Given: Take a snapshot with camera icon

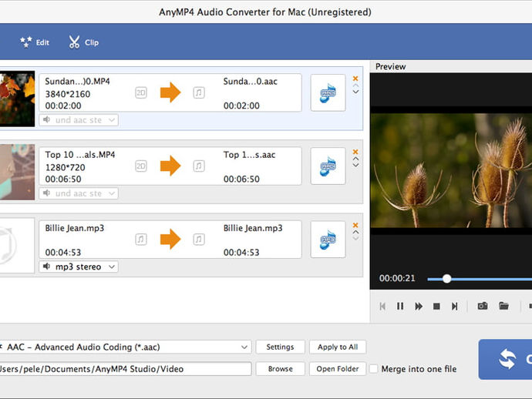Looking at the screenshot, I should point(483,306).
